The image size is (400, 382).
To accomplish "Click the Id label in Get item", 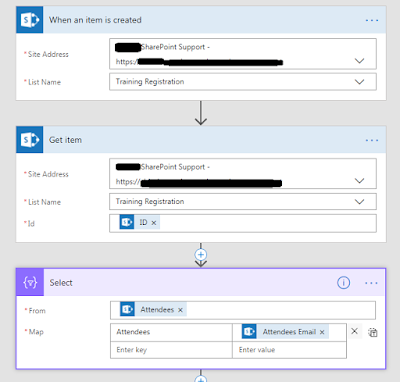I will tap(31, 224).
